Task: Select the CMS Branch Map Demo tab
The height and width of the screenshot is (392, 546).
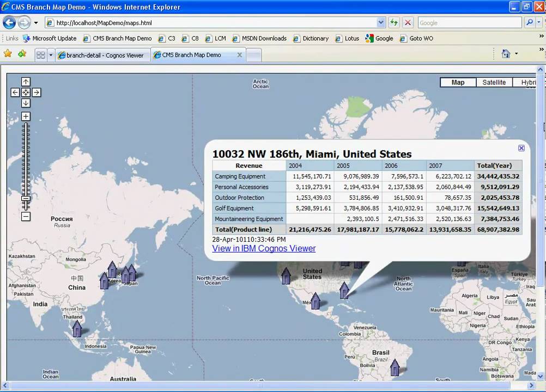Action: pyautogui.click(x=198, y=55)
